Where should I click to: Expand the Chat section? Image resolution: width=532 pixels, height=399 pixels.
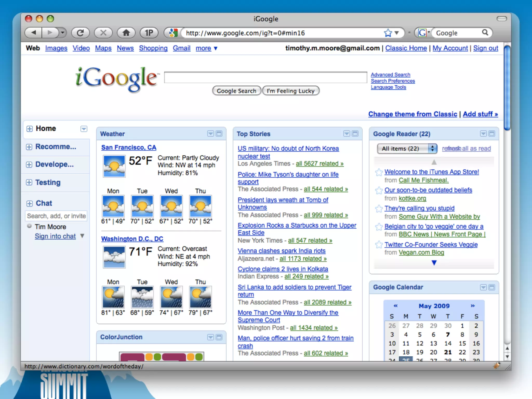point(29,203)
